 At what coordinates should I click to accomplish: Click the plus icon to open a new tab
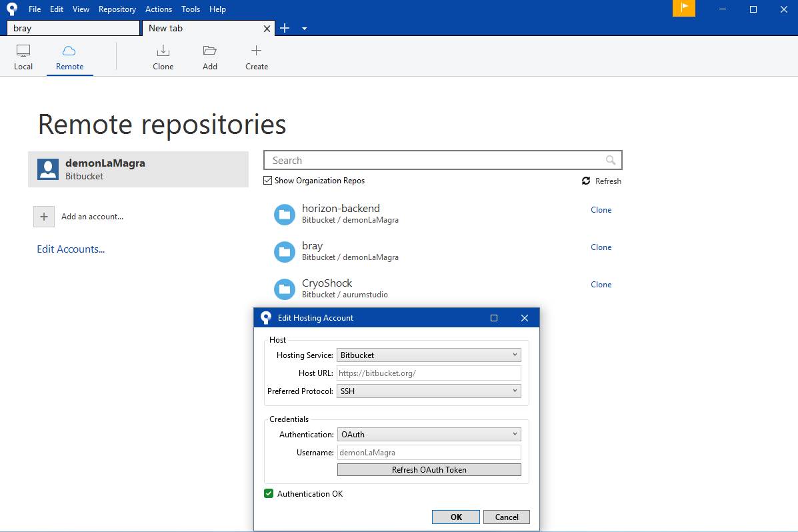coord(285,29)
